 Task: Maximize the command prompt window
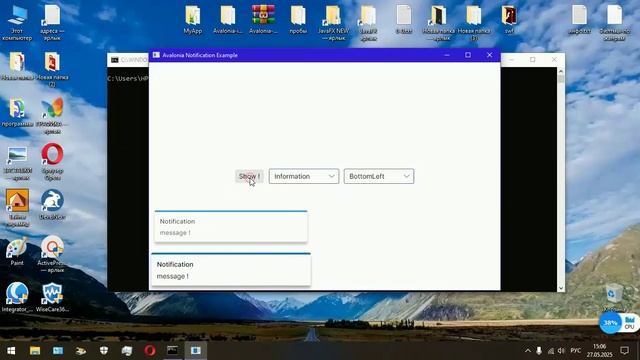tap(532, 60)
